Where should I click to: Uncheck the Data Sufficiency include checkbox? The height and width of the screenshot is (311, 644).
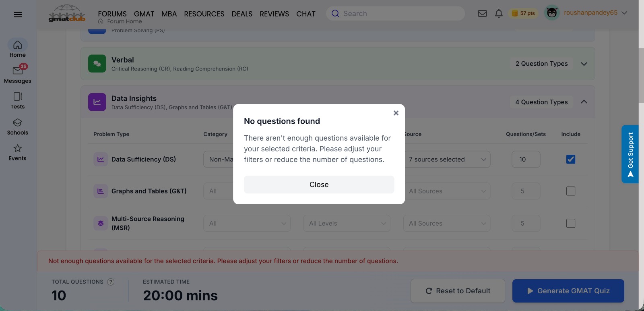tap(571, 159)
